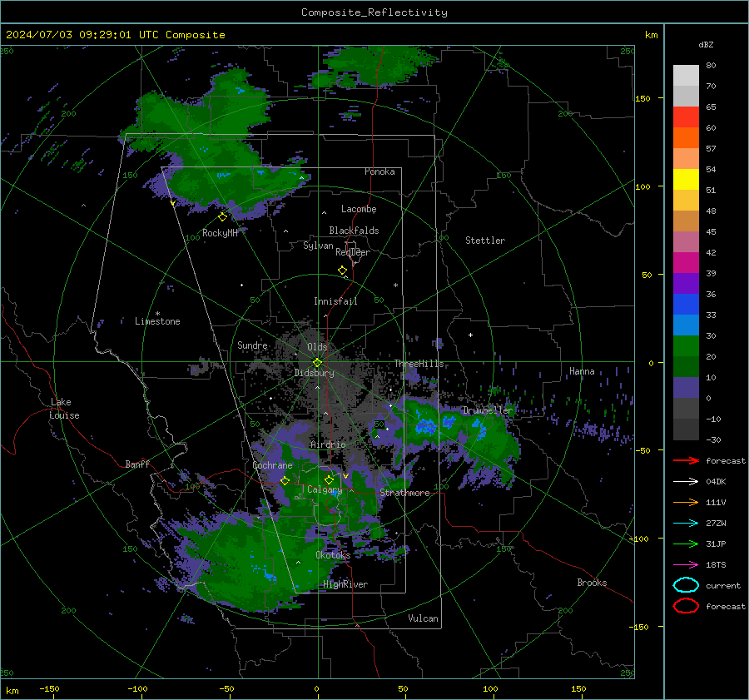This screenshot has height=700, width=749.
Task: Click the HighRiver city label
Action: click(345, 584)
